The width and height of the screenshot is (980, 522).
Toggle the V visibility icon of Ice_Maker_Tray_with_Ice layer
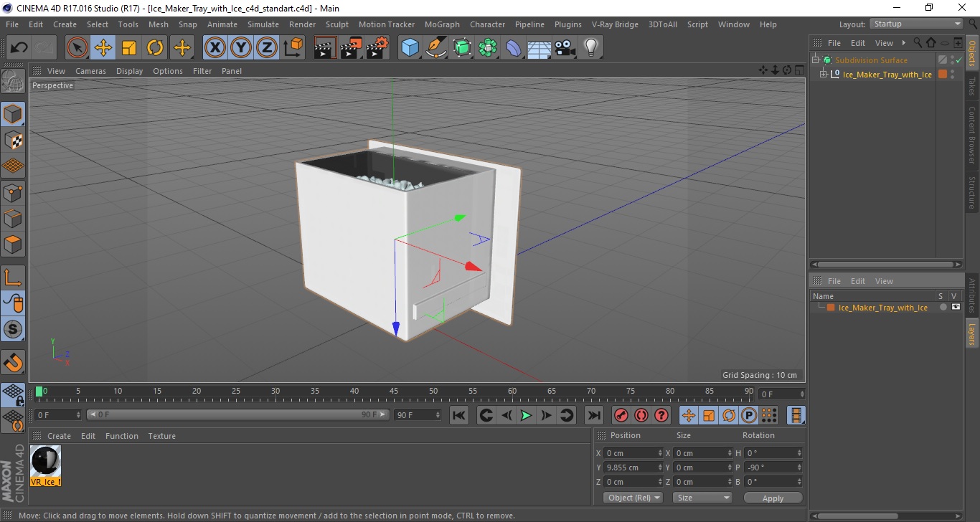click(956, 307)
